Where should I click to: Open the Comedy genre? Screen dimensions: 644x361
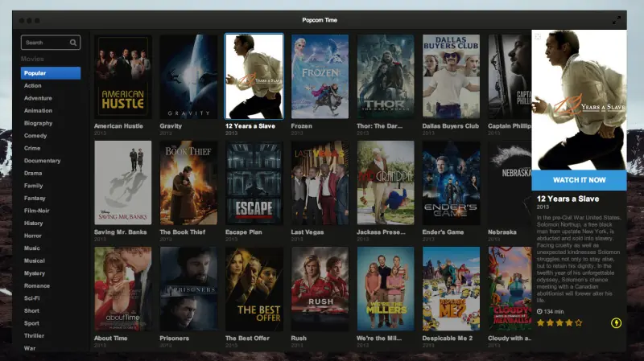coord(35,136)
